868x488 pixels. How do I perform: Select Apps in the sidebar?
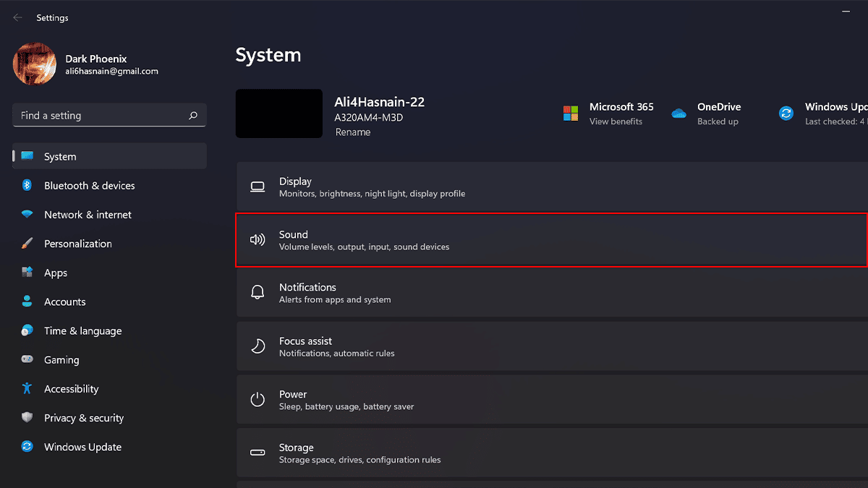[56, 273]
